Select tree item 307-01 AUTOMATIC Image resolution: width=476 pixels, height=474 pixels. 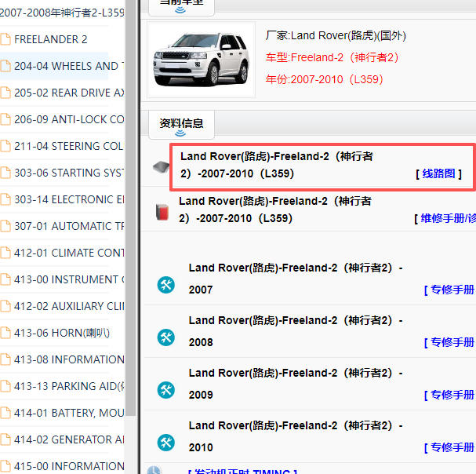(69, 226)
